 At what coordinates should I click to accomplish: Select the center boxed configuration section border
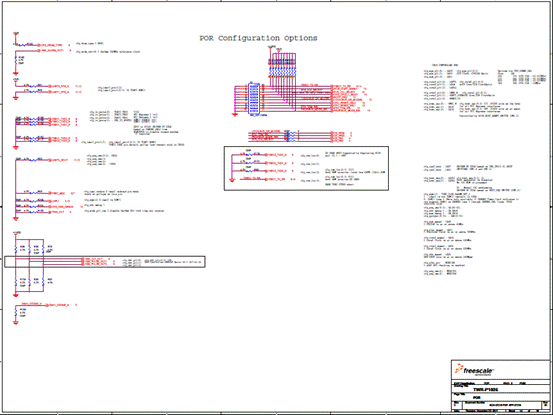tap(306, 169)
